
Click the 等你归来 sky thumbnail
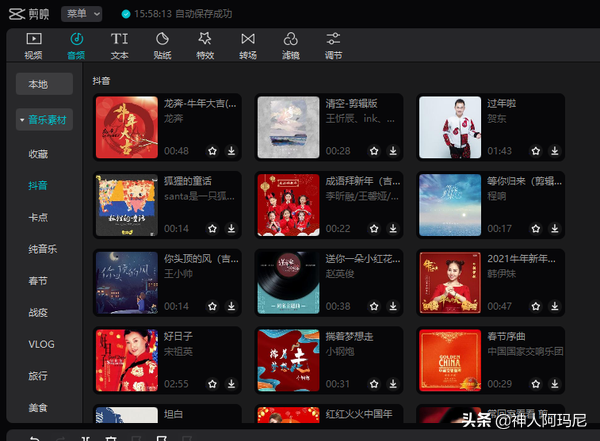(450, 205)
